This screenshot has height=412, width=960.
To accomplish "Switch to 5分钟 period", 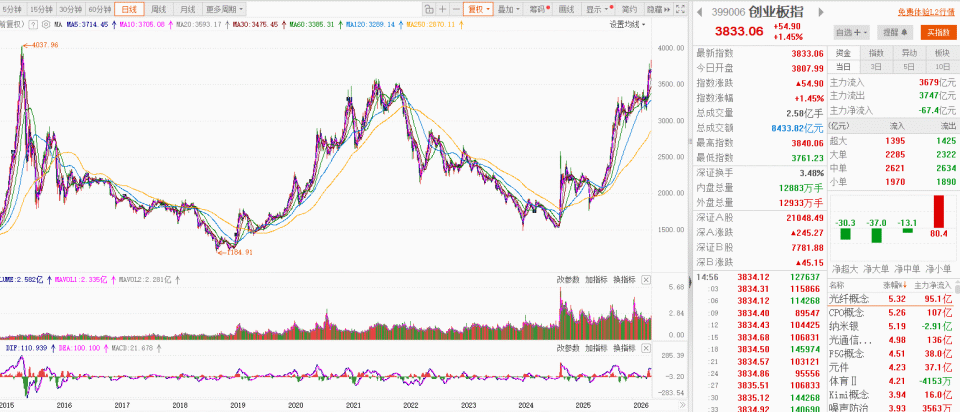I will 13,9.
